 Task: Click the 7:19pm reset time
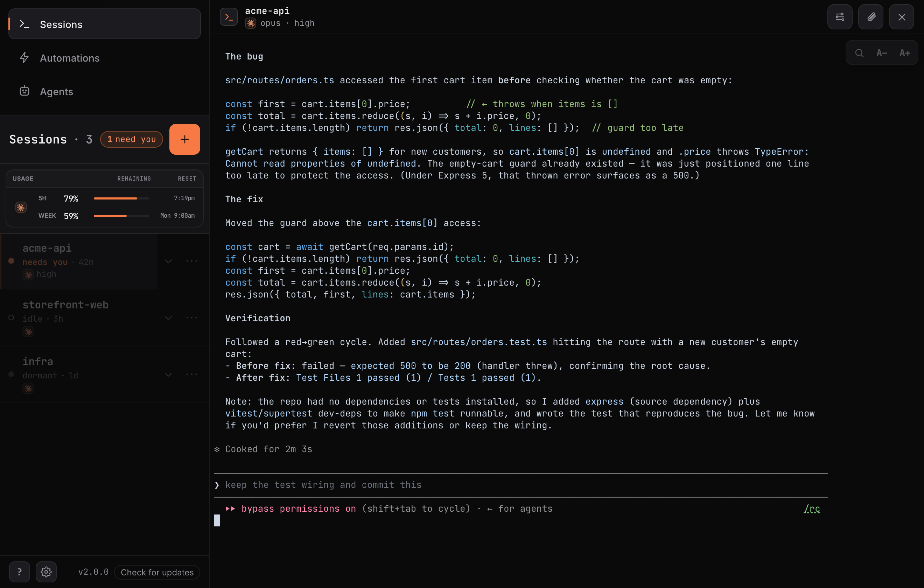(184, 198)
